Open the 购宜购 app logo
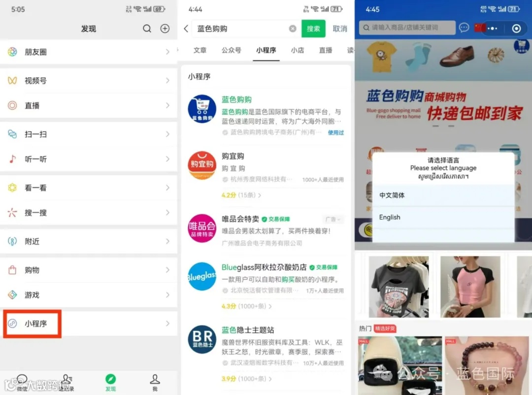The width and height of the screenshot is (532, 395). point(202,165)
